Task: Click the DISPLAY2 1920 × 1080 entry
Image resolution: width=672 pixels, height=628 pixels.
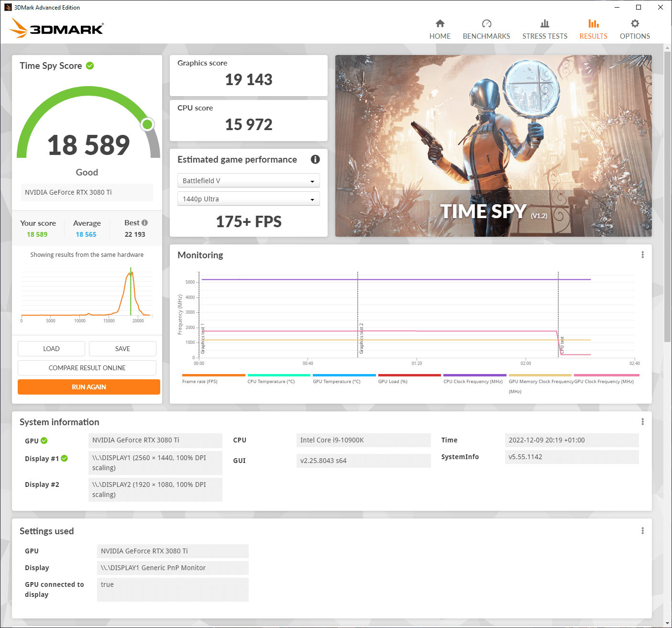Action: [155, 489]
